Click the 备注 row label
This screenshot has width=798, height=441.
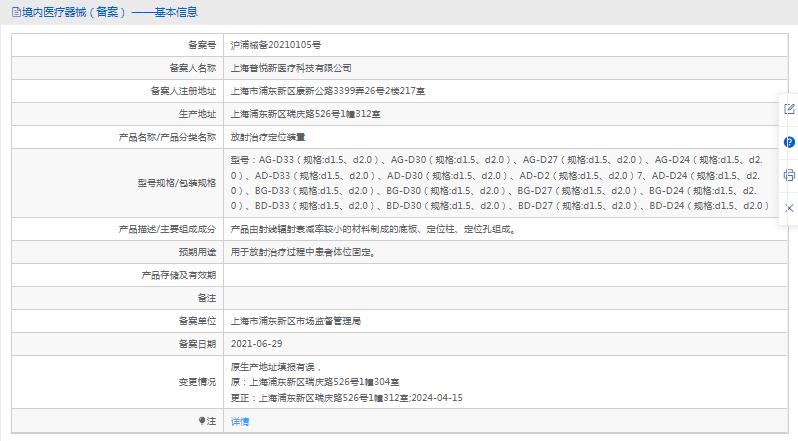click(x=207, y=298)
